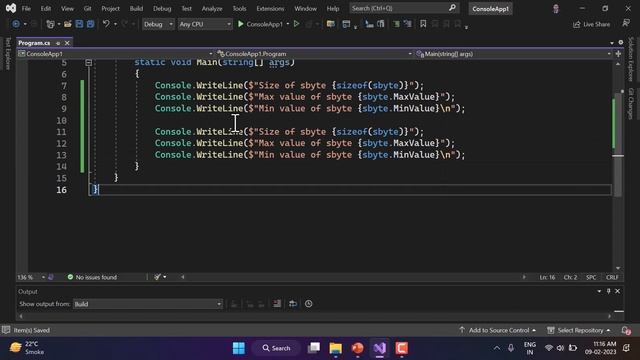This screenshot has height=360, width=640.
Task: Open the Edit menu
Action: 46,8
